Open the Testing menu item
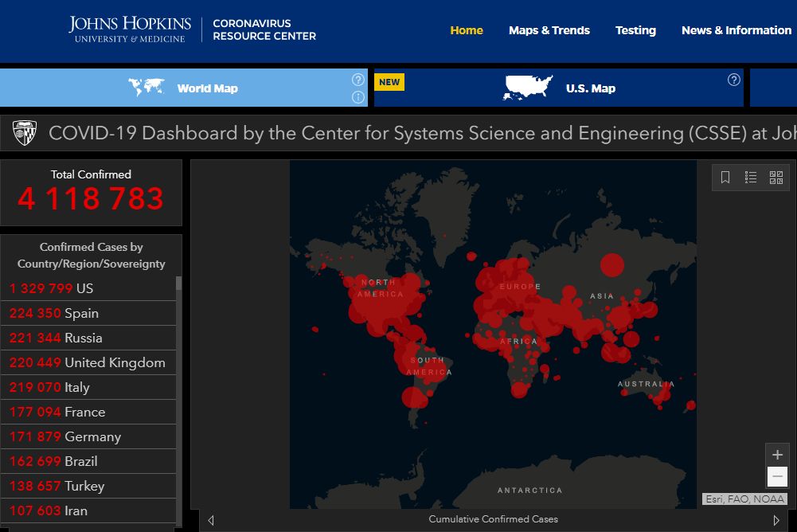This screenshot has width=797, height=532. 635,30
